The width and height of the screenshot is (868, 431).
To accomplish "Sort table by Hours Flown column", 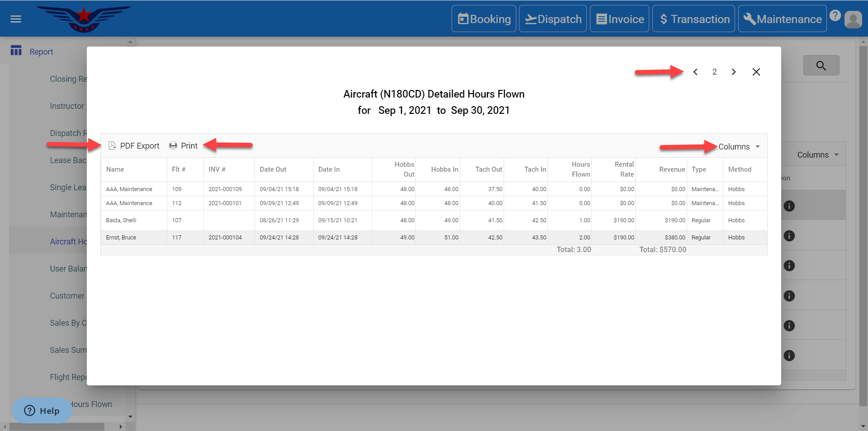I will click(x=580, y=169).
